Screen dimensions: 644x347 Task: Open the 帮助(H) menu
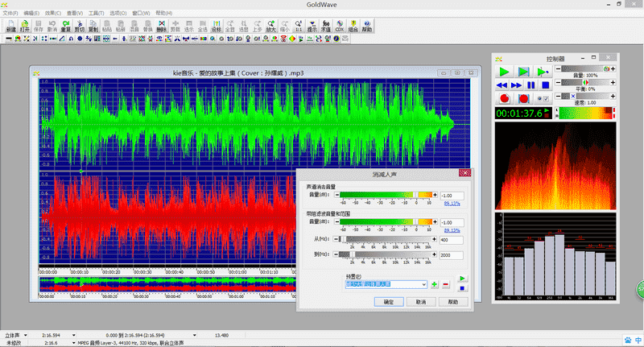[x=164, y=13]
